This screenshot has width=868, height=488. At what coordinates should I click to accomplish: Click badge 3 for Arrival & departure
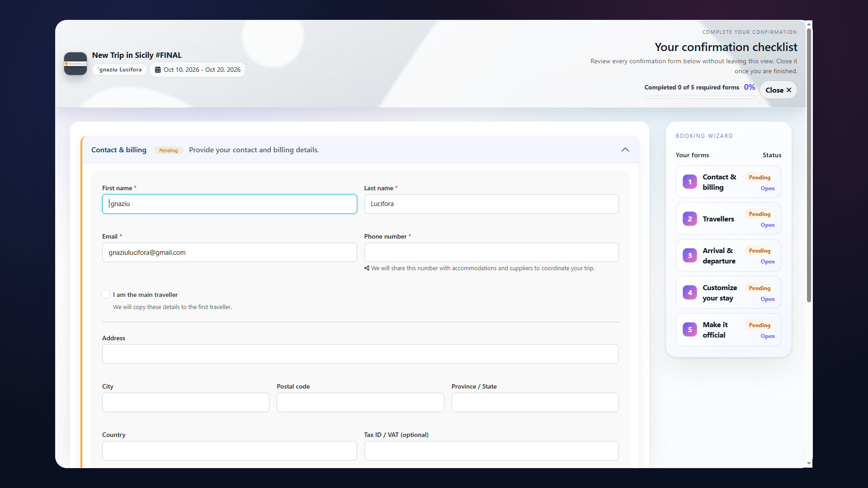690,255
